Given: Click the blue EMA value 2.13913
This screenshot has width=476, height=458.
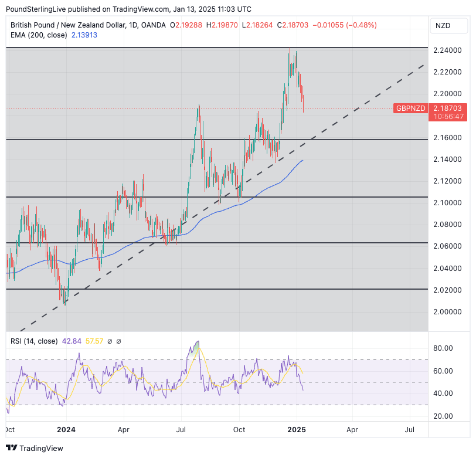Looking at the screenshot, I should coord(84,35).
